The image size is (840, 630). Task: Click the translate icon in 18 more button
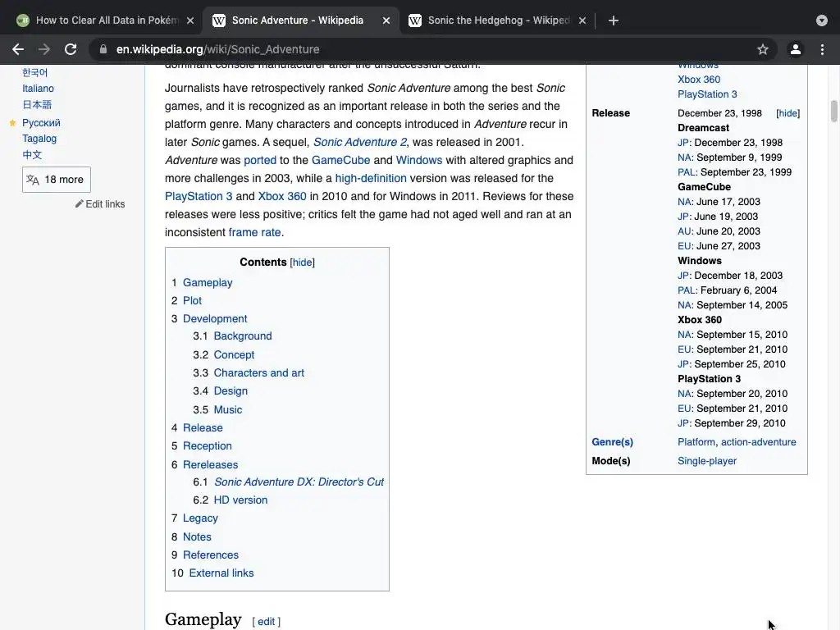[x=33, y=180]
